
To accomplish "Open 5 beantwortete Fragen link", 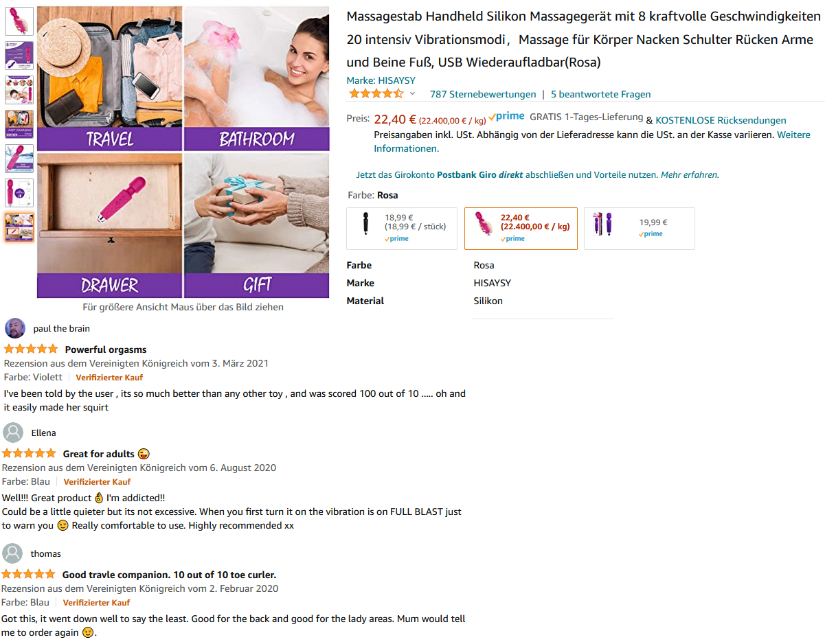I will point(600,94).
